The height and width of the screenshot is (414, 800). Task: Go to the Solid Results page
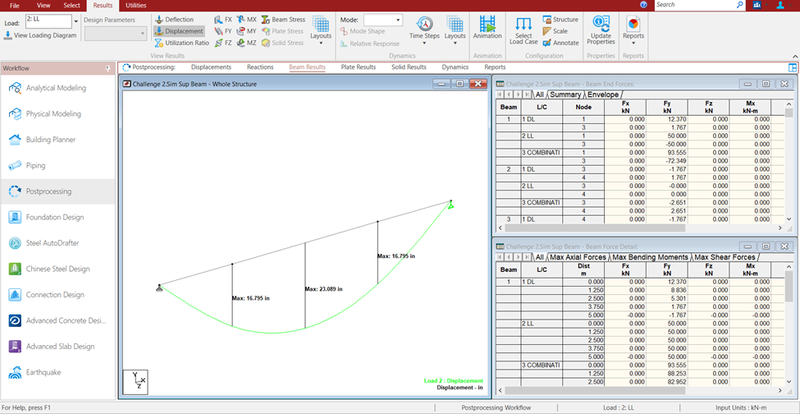coord(409,67)
